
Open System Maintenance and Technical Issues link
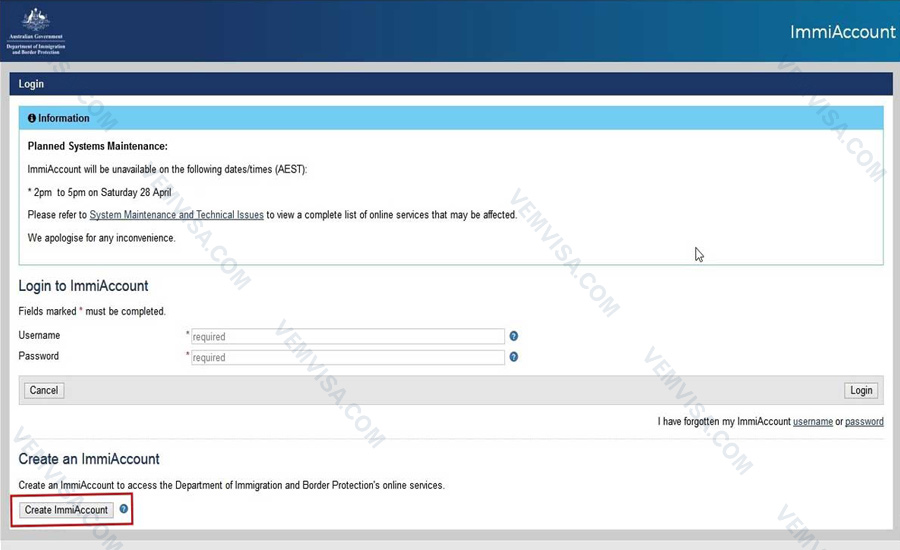[x=176, y=215]
